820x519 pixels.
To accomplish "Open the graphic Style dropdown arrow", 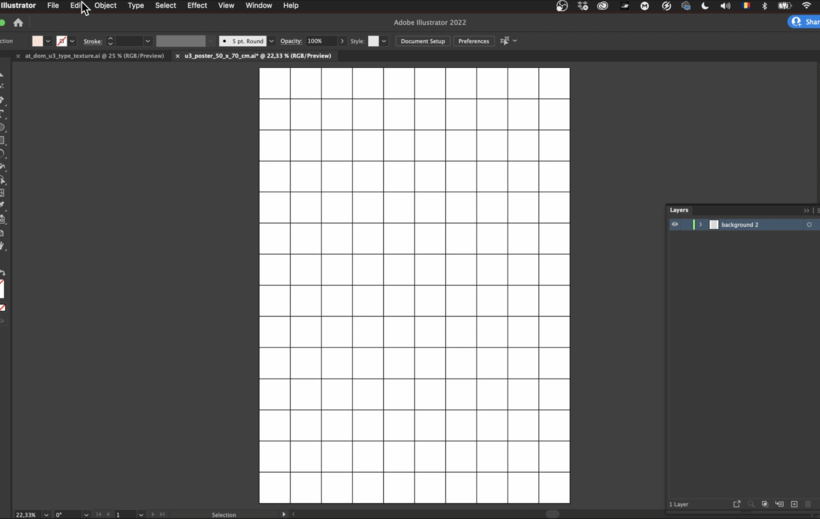I will pos(384,41).
